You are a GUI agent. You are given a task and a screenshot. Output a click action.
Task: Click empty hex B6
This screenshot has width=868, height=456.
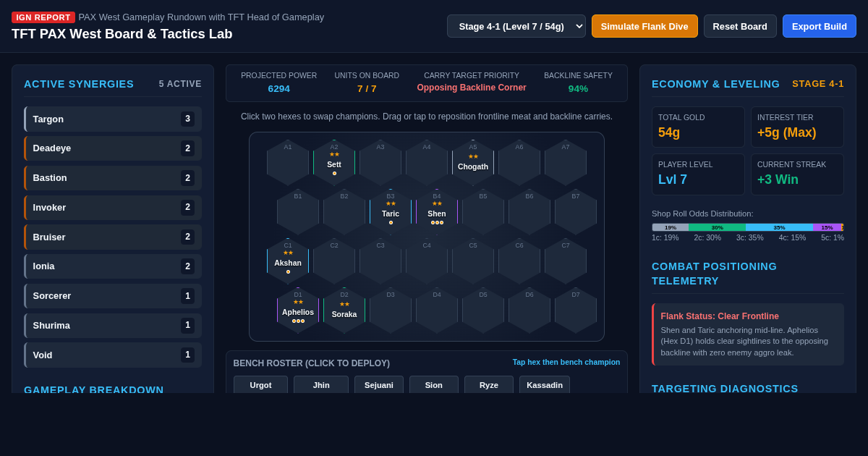tap(529, 212)
